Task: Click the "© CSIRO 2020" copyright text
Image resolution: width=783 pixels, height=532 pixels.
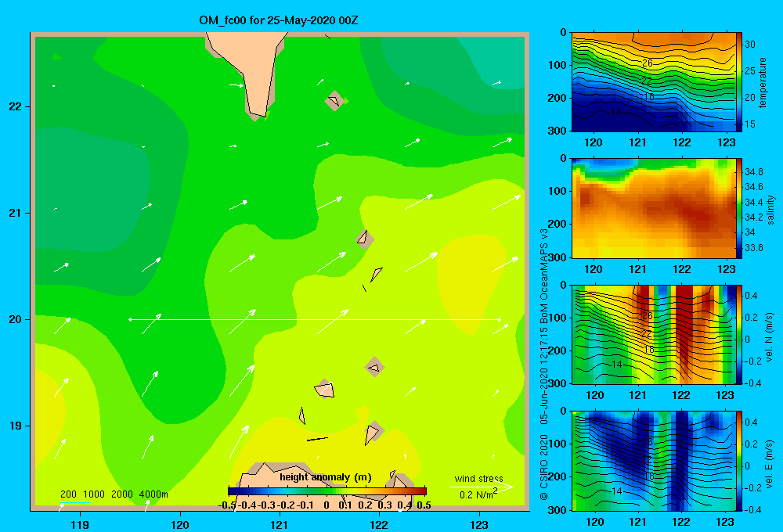Action: point(544,467)
